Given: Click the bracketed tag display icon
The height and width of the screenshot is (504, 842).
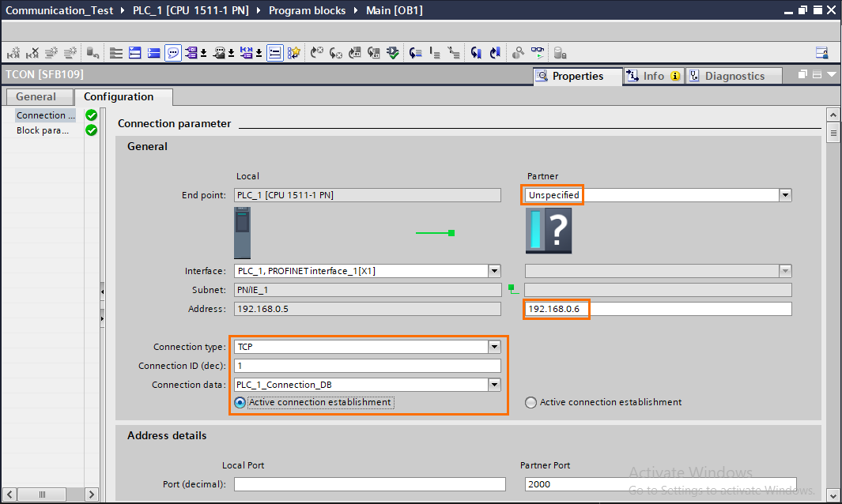Looking at the screenshot, I should [246, 53].
